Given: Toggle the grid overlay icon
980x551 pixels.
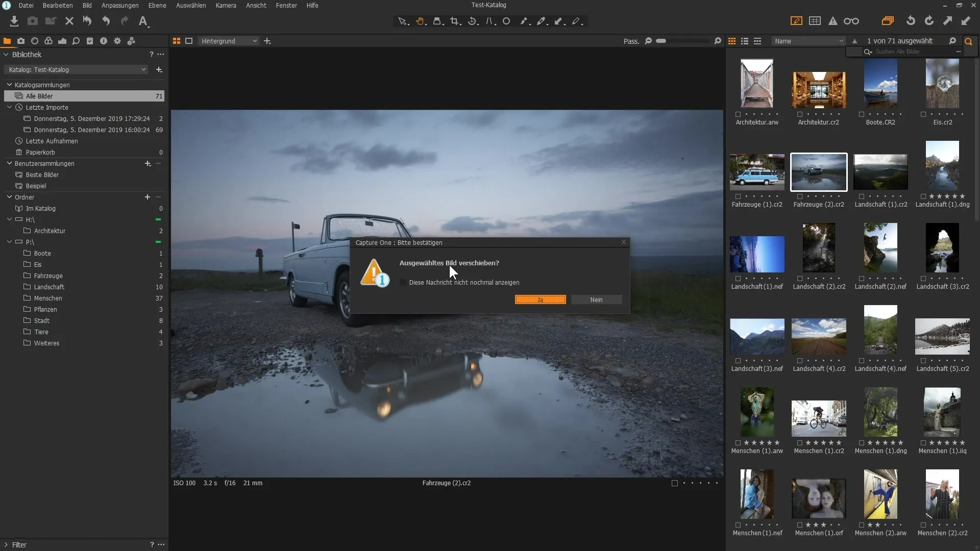Looking at the screenshot, I should point(815,21).
